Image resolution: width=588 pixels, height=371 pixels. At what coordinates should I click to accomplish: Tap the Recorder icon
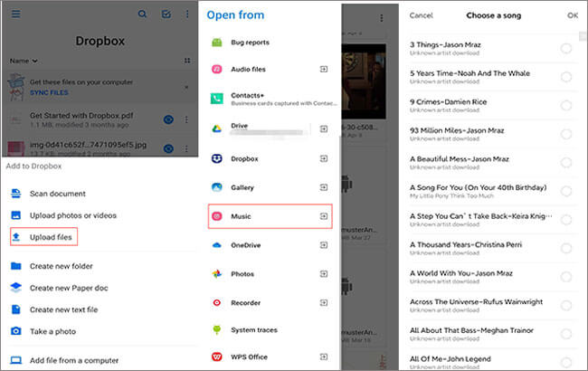click(x=217, y=302)
